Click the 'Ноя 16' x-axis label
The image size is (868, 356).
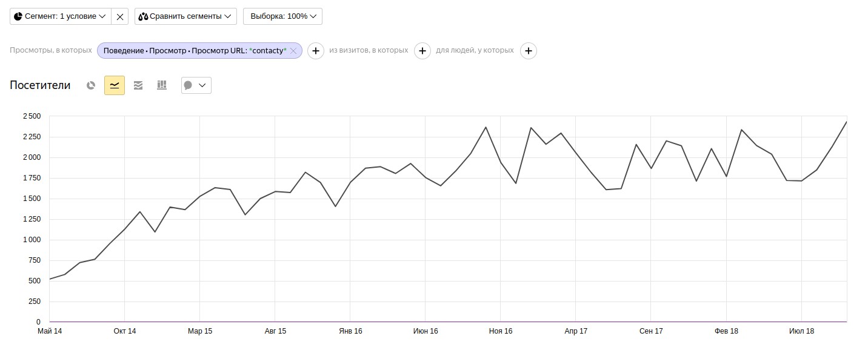pos(500,331)
